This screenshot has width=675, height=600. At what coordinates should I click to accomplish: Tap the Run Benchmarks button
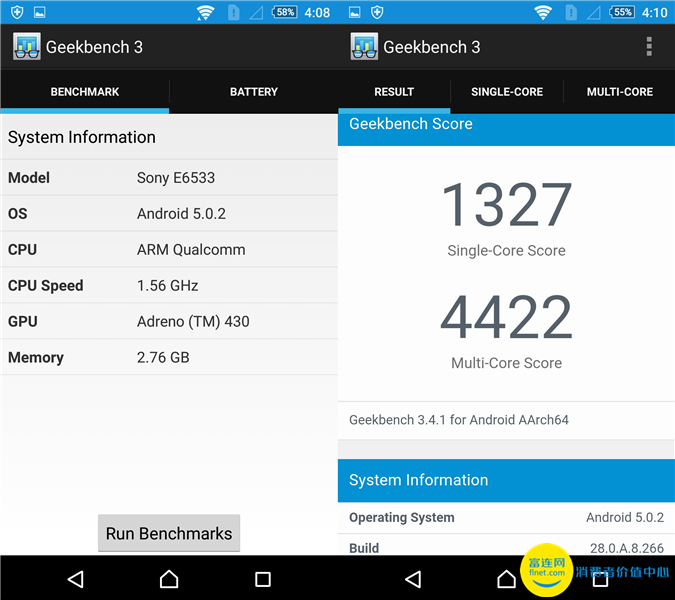point(169,533)
